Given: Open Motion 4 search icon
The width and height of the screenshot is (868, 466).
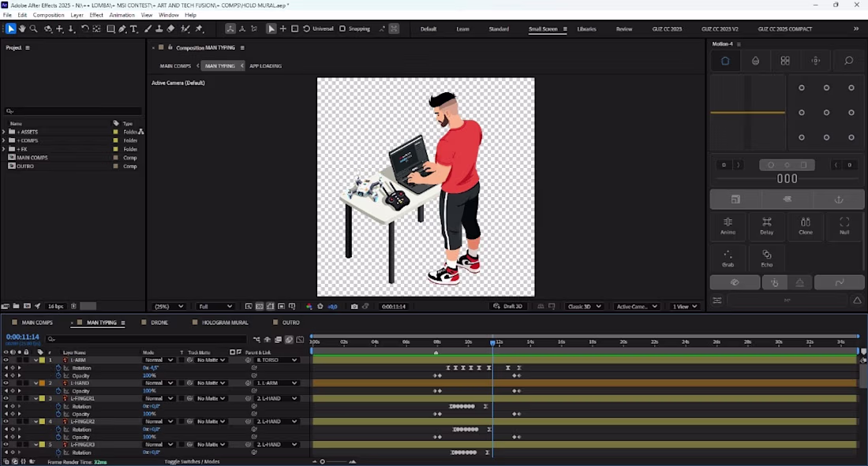Looking at the screenshot, I should click(x=848, y=61).
